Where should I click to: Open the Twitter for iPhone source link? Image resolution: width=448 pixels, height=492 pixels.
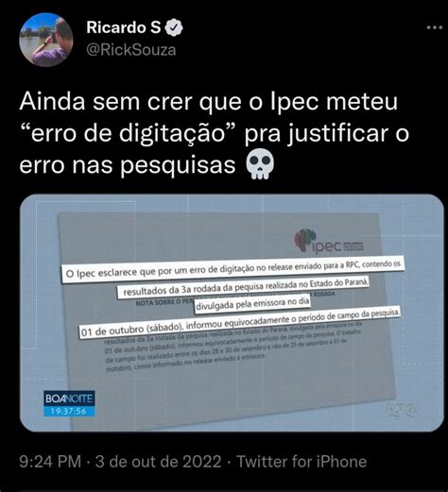(x=302, y=462)
